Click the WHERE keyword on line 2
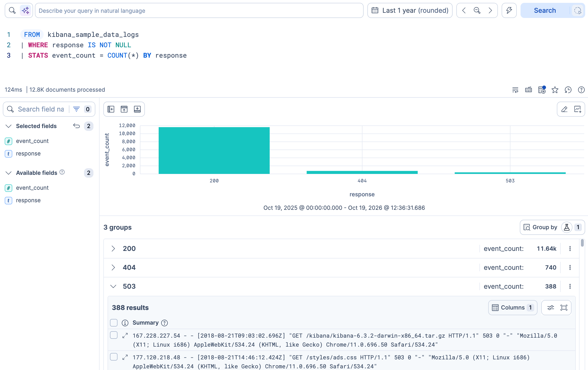 coord(38,45)
